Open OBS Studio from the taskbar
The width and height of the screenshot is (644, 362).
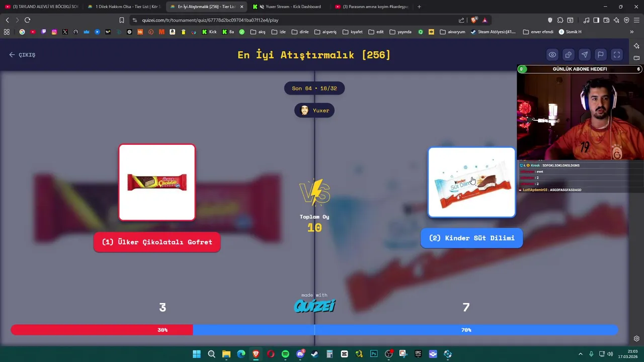tap(388, 354)
